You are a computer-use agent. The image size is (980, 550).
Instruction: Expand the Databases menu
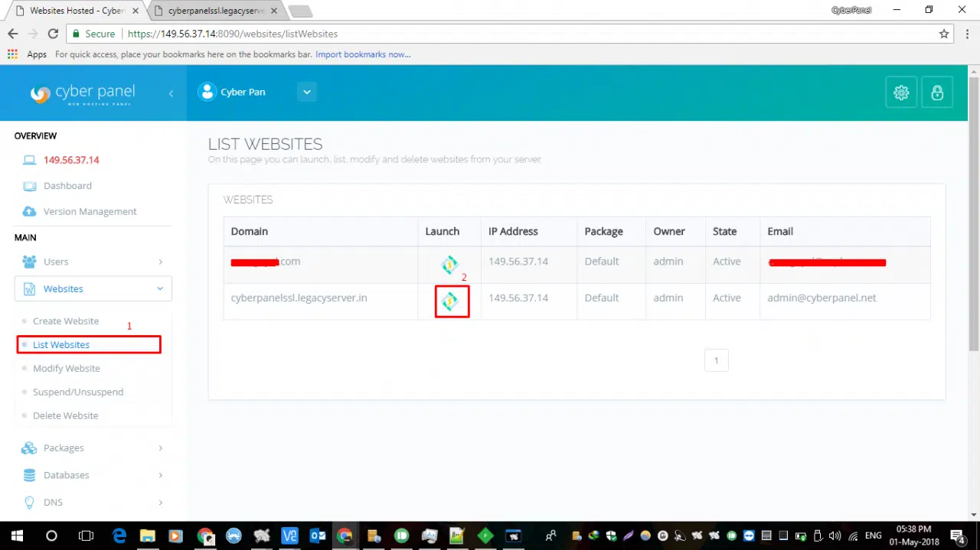tap(93, 475)
